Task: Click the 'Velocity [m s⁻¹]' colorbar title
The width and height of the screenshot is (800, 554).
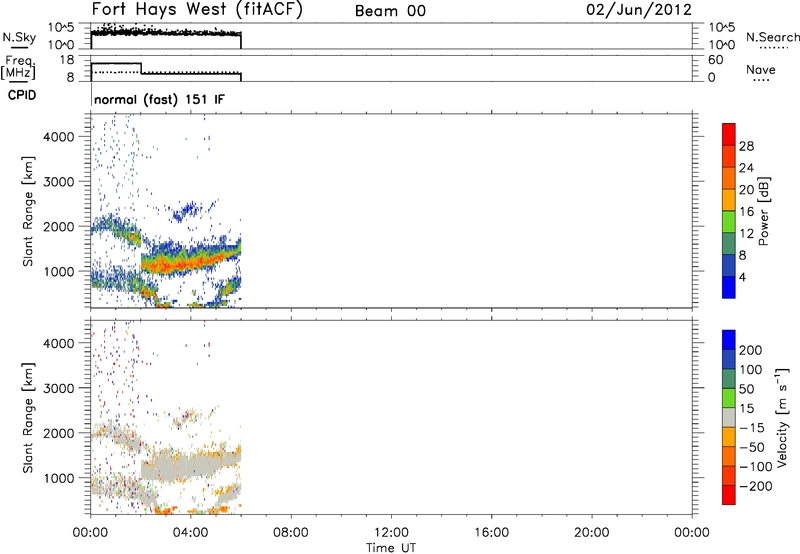Action: pyautogui.click(x=782, y=418)
